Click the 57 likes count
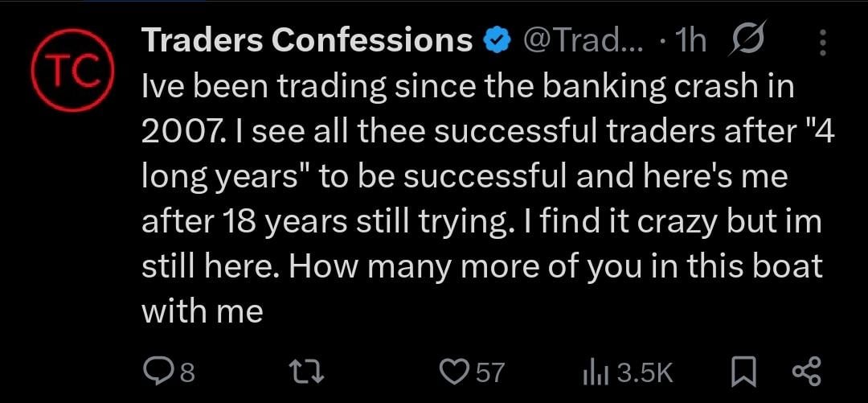The width and height of the screenshot is (868, 403). pyautogui.click(x=489, y=372)
